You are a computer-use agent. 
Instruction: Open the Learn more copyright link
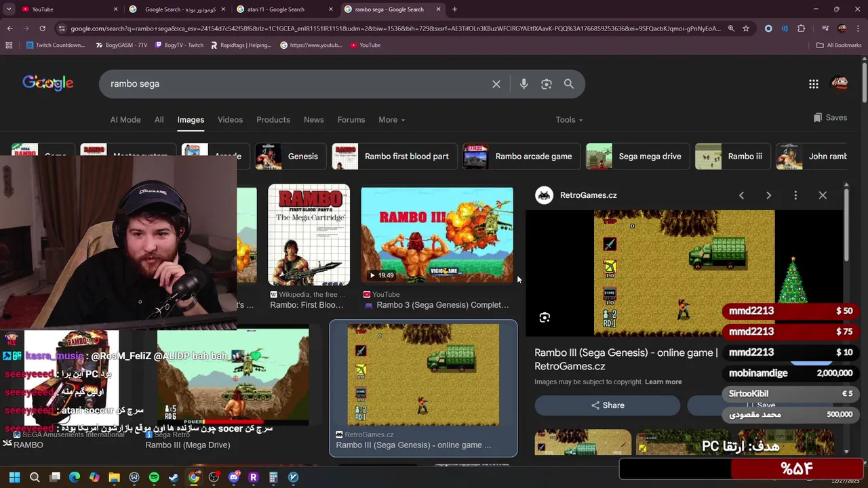(663, 382)
